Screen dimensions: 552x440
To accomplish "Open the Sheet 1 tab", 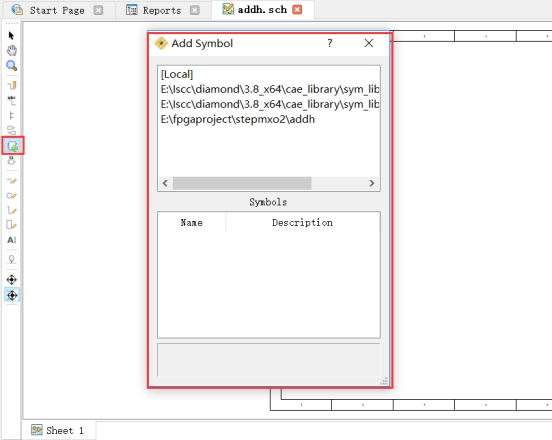I will 59,430.
